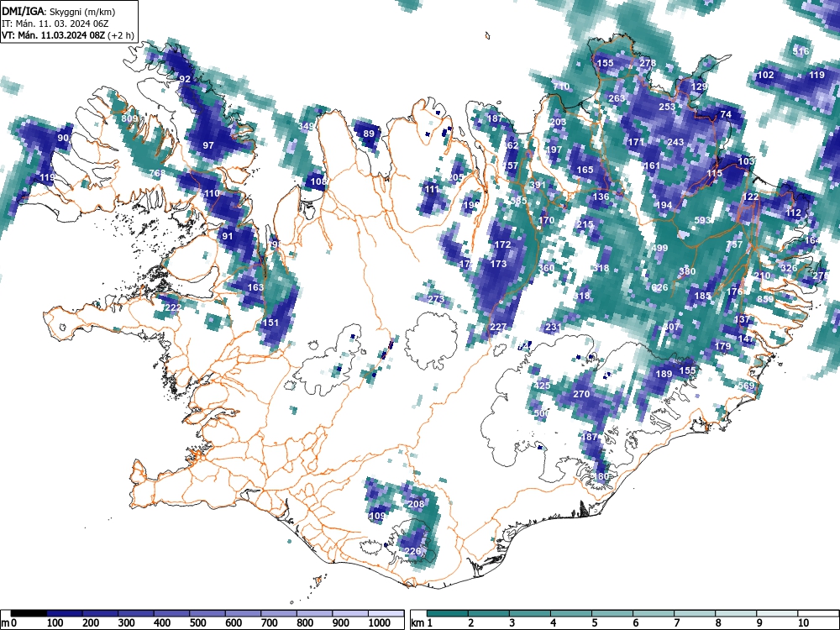Select the visibility value 243
This screenshot has height=630, width=840.
tap(675, 142)
